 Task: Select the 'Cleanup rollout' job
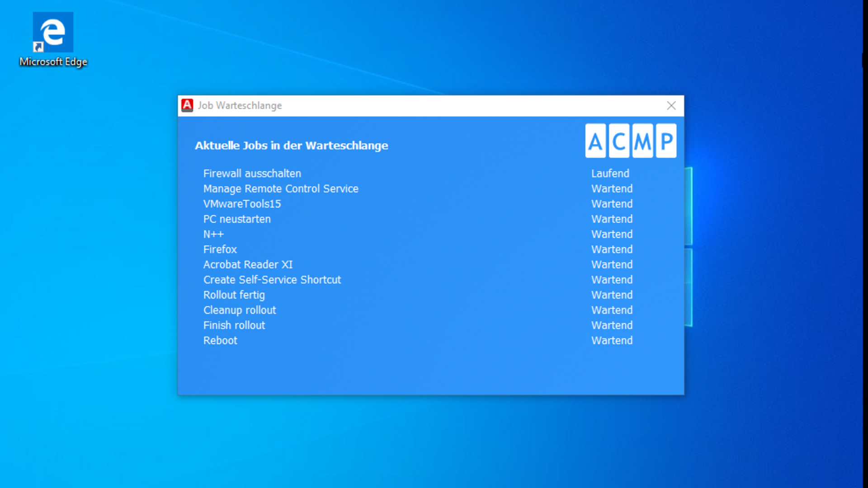tap(239, 310)
